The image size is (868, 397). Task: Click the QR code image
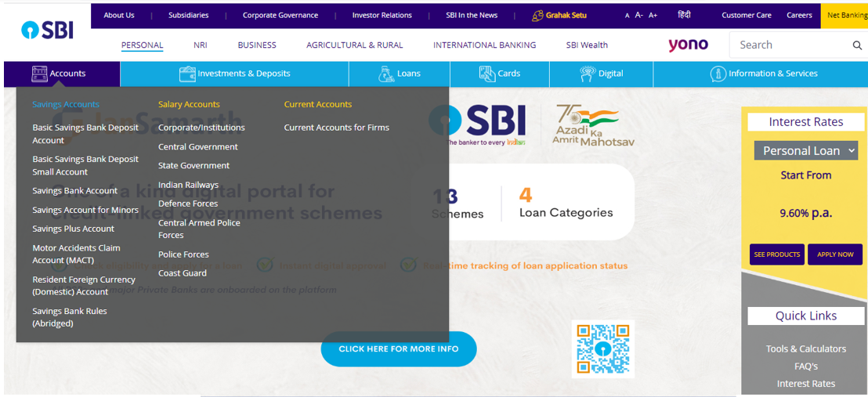pyautogui.click(x=603, y=348)
